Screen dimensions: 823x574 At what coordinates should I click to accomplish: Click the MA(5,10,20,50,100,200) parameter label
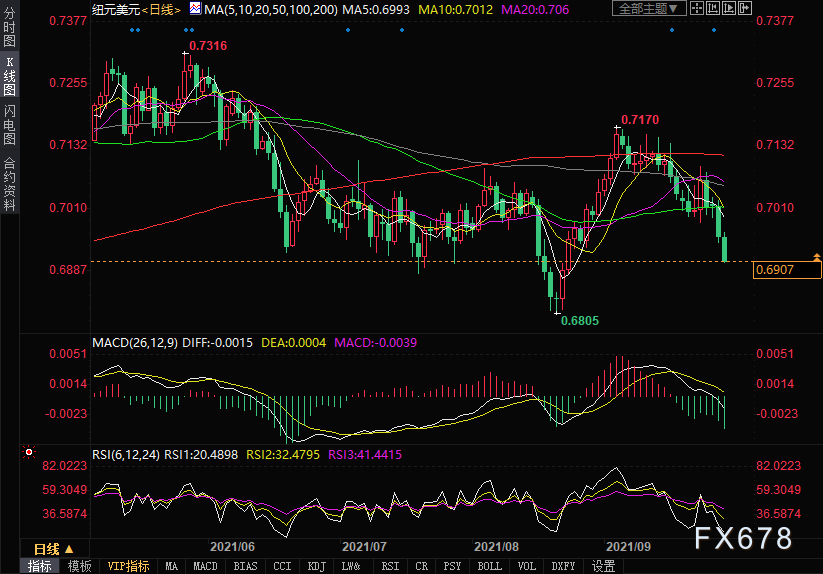click(x=271, y=9)
